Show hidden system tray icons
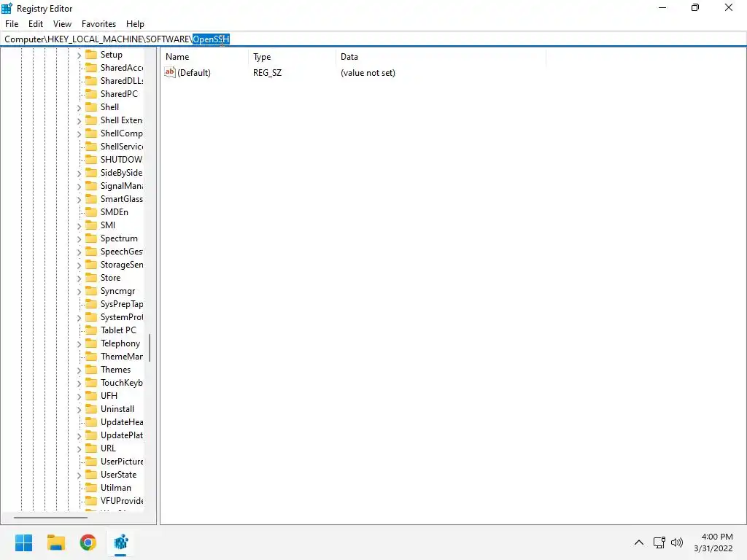This screenshot has height=560, width=747. tap(639, 542)
